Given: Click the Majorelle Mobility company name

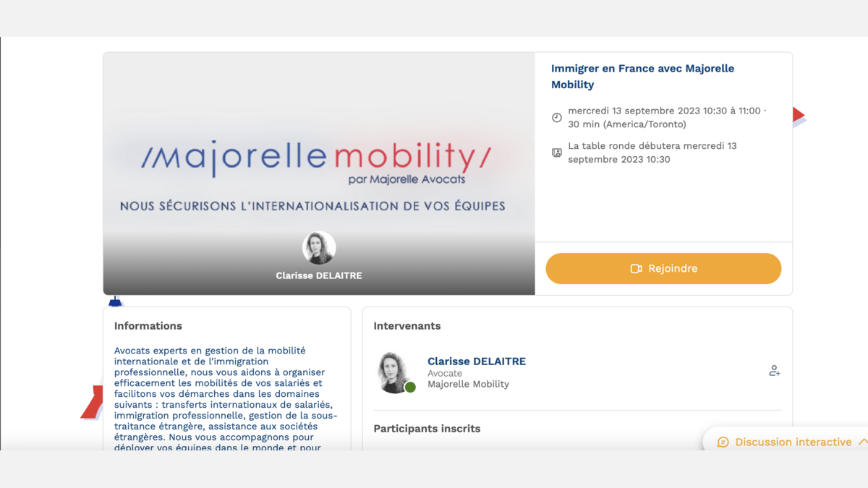Looking at the screenshot, I should click(x=468, y=385).
